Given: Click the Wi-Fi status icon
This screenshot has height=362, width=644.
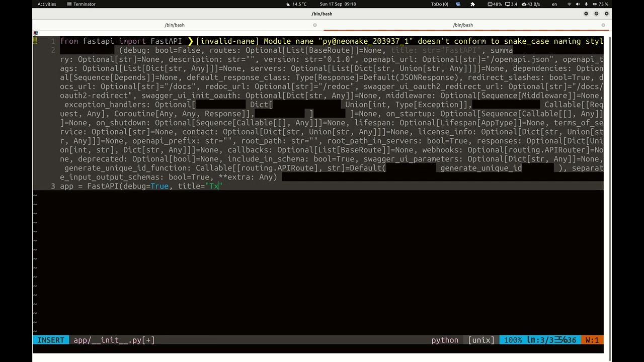Looking at the screenshot, I should (x=570, y=4).
